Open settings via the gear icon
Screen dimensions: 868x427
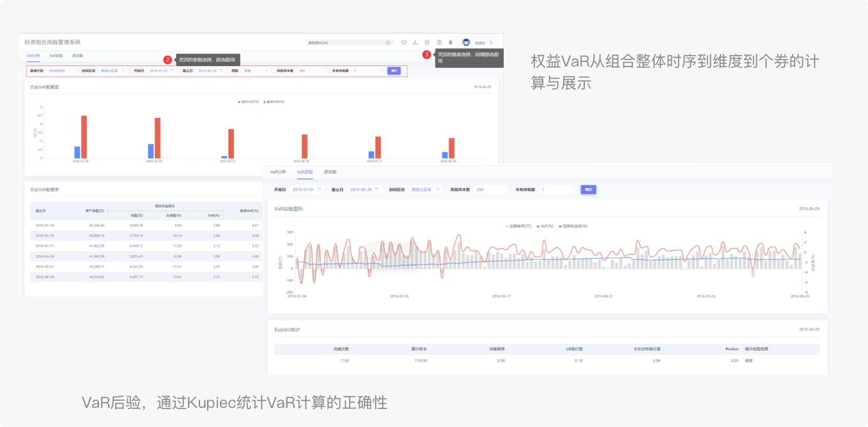(427, 43)
